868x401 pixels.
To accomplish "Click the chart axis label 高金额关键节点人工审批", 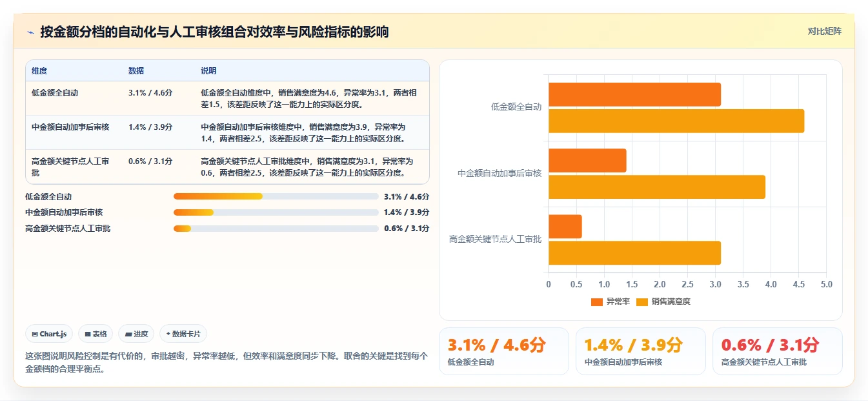I will tap(496, 240).
